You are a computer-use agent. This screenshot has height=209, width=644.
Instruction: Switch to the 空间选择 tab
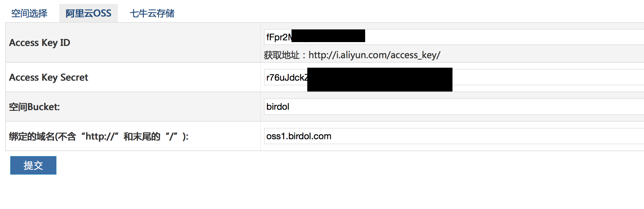[29, 13]
